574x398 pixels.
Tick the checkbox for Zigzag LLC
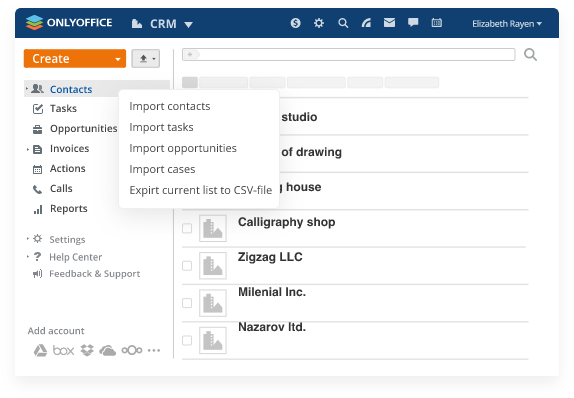(187, 265)
